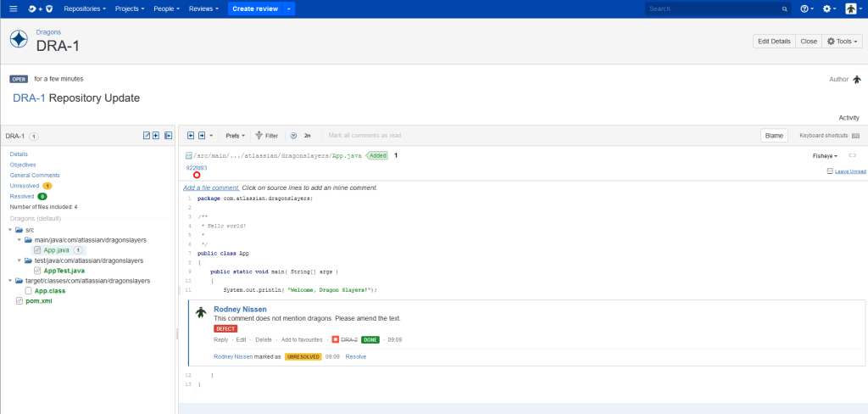Click the previous file arrow icon
Viewport: 868px width, 414px height.
[x=191, y=136]
